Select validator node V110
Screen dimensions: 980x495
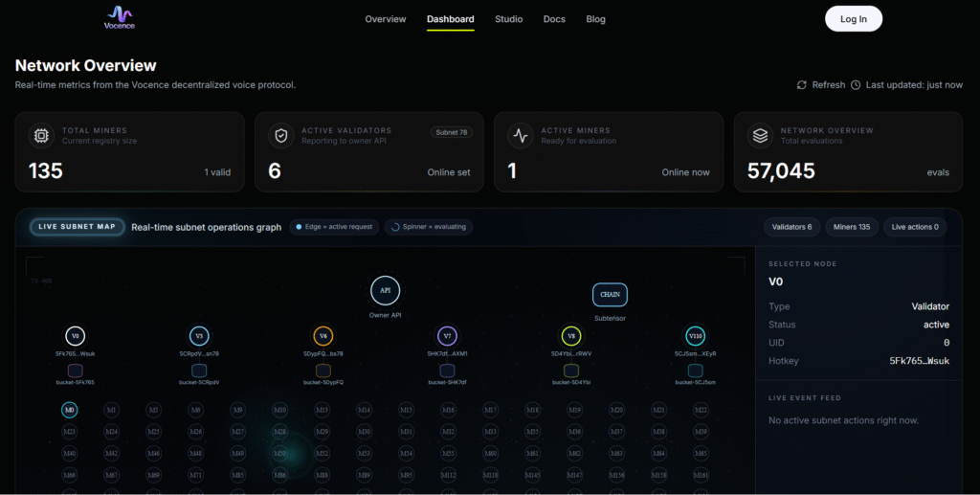[695, 336]
